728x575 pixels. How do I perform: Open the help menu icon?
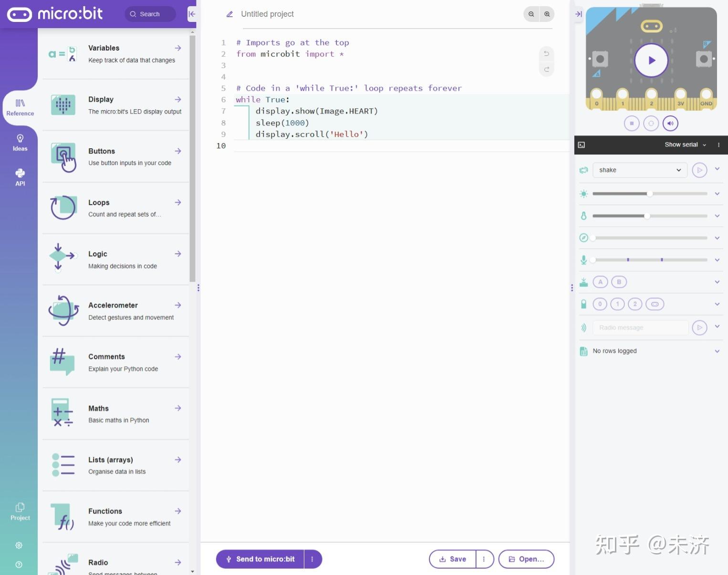[19, 565]
